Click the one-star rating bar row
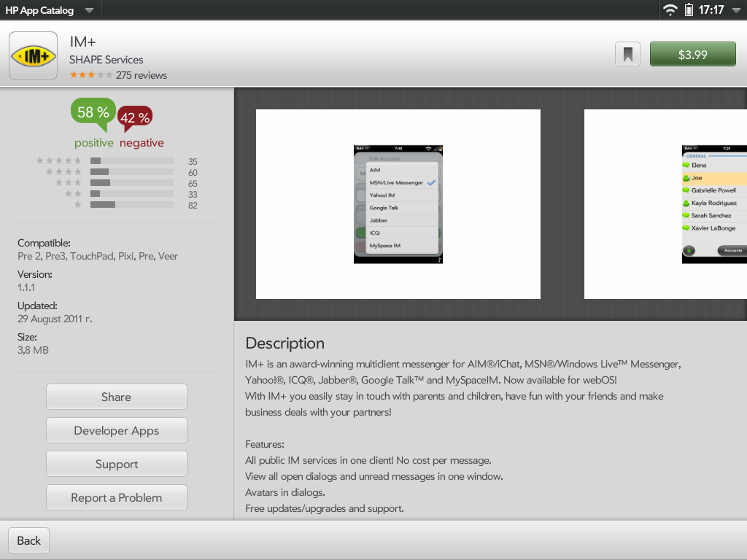 coord(117,205)
